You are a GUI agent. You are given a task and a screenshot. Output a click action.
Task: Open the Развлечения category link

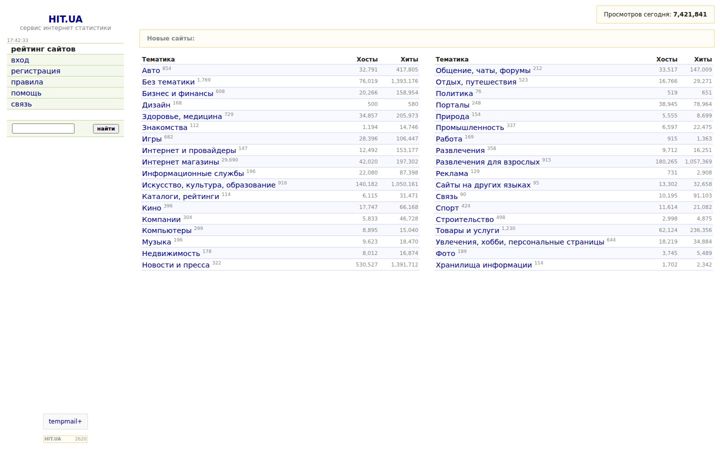coord(460,151)
